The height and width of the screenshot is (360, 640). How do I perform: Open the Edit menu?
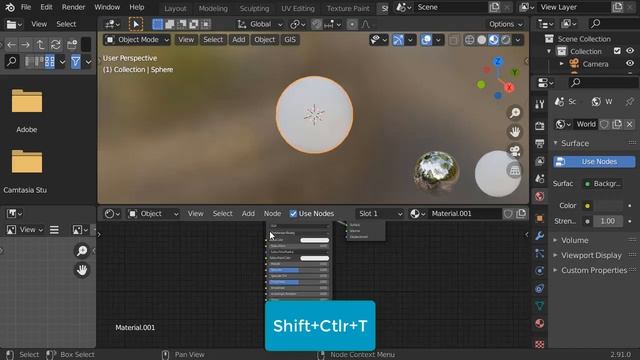[x=46, y=7]
